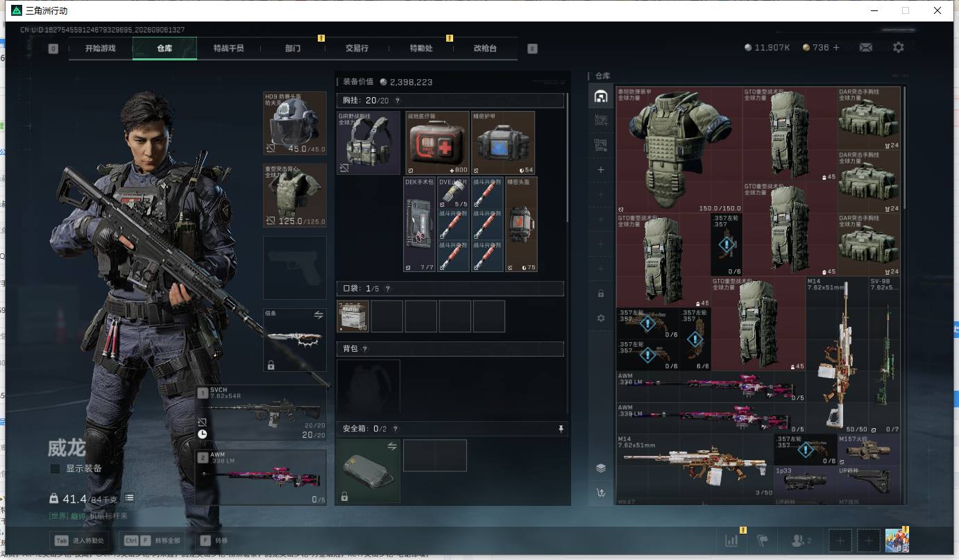Show help for 胸挂 capacity
The height and width of the screenshot is (560, 959).
point(398,101)
